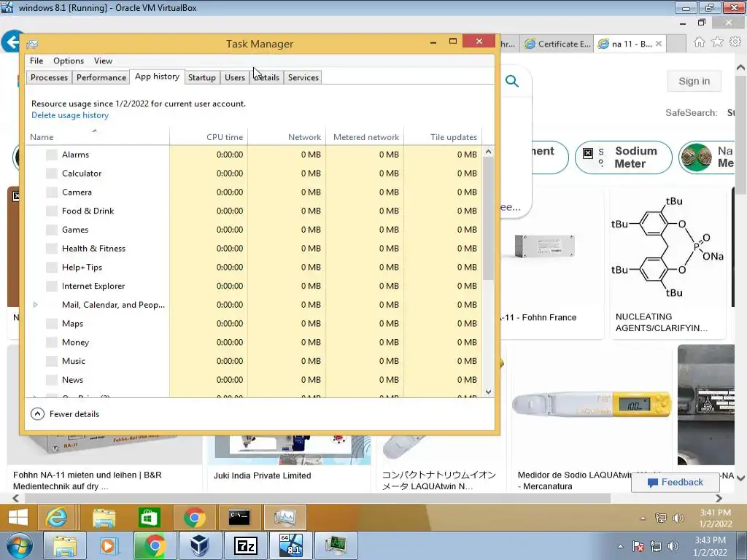The width and height of the screenshot is (747, 560).
Task: Click Internet Explorer Back arrow button
Action: [x=12, y=42]
